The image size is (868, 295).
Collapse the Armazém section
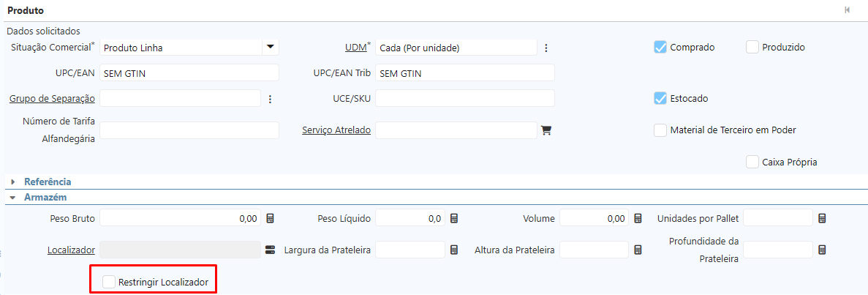coord(13,198)
